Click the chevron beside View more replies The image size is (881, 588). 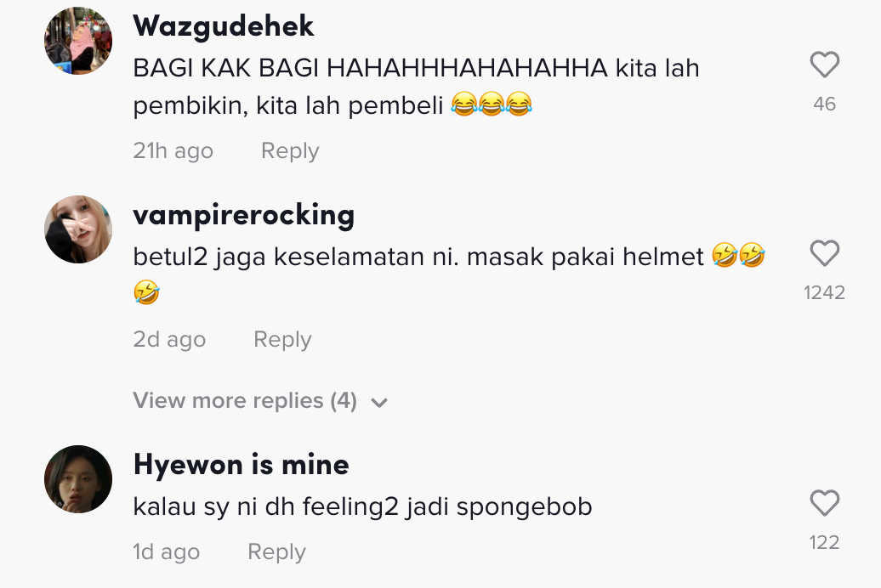coord(379,403)
